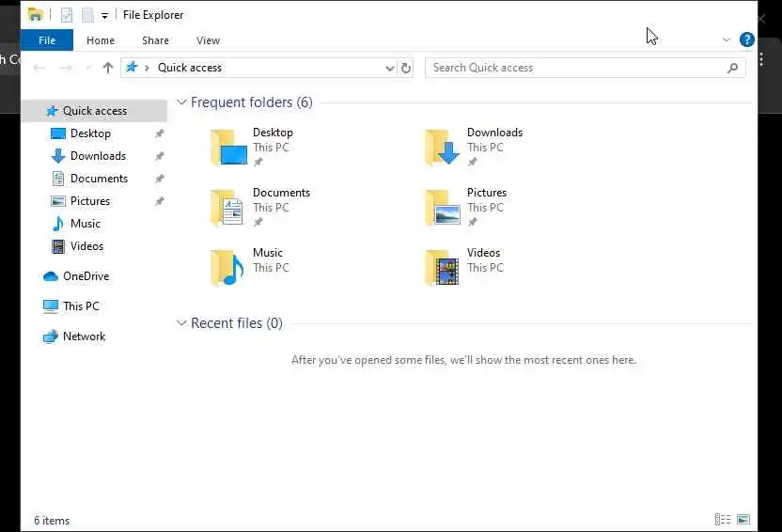Open Customize Quick Access Toolbar dropdown
The height and width of the screenshot is (532, 782).
[104, 16]
